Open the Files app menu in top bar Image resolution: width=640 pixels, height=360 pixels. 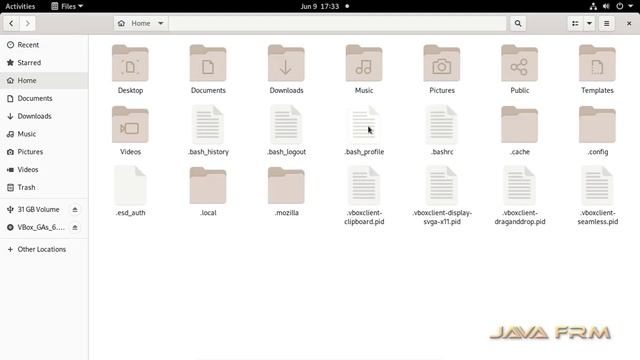[67, 6]
